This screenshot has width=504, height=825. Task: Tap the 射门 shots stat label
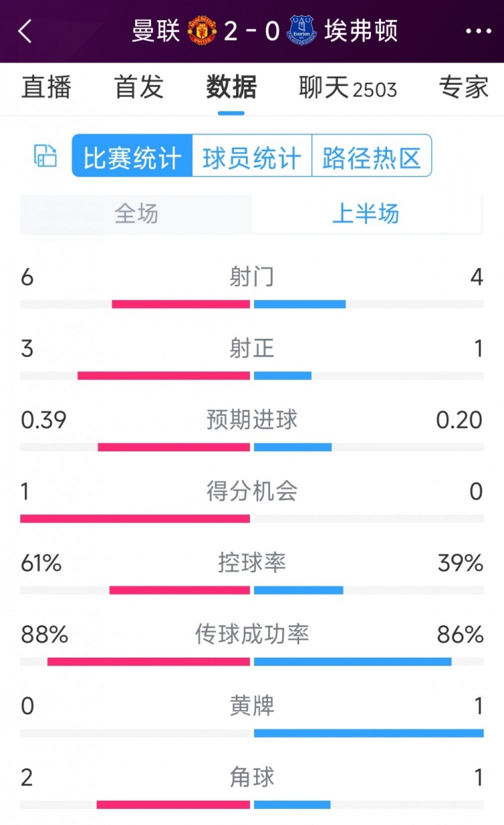coord(252,276)
